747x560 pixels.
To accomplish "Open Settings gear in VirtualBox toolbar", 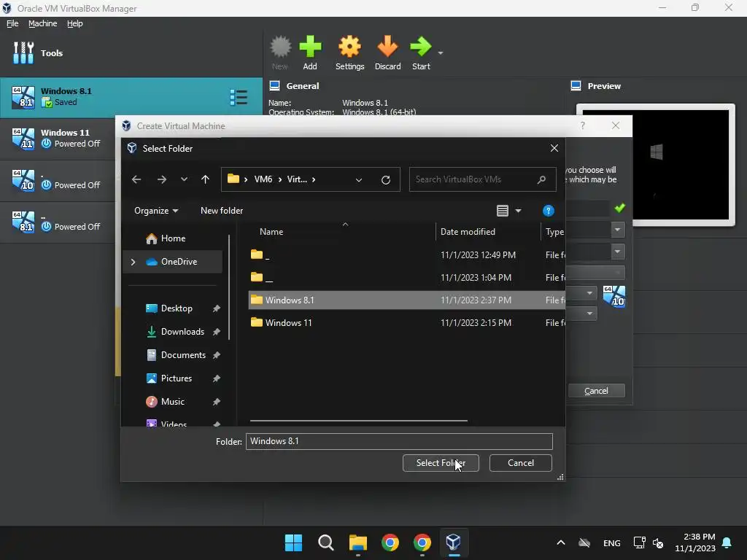I will pos(349,47).
